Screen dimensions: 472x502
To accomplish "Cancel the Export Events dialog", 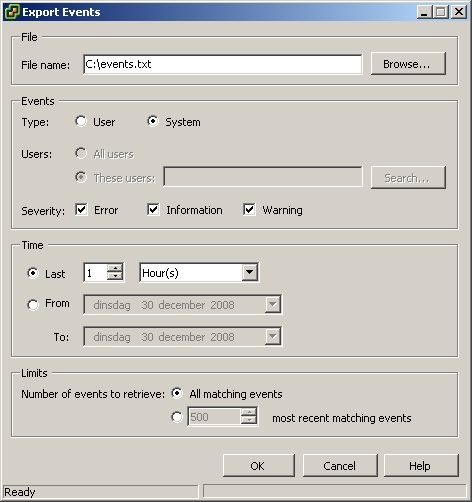I will coord(340,465).
